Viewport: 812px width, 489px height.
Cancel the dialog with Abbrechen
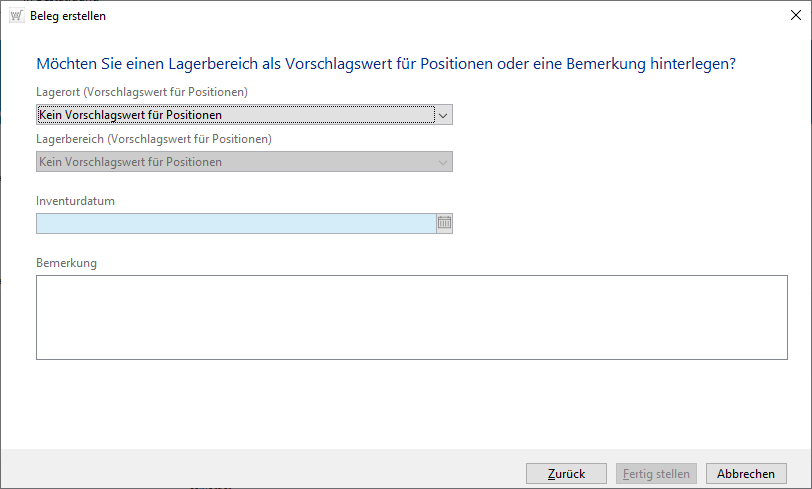pyautogui.click(x=746, y=473)
